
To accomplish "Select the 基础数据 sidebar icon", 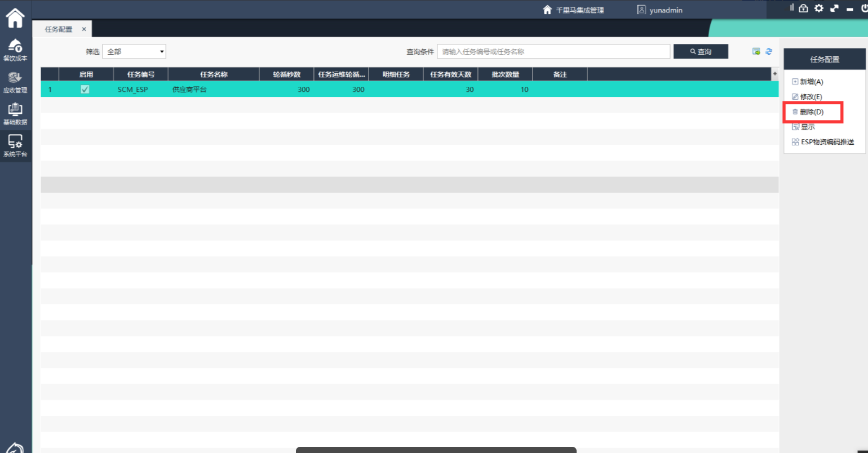I will tap(15, 114).
